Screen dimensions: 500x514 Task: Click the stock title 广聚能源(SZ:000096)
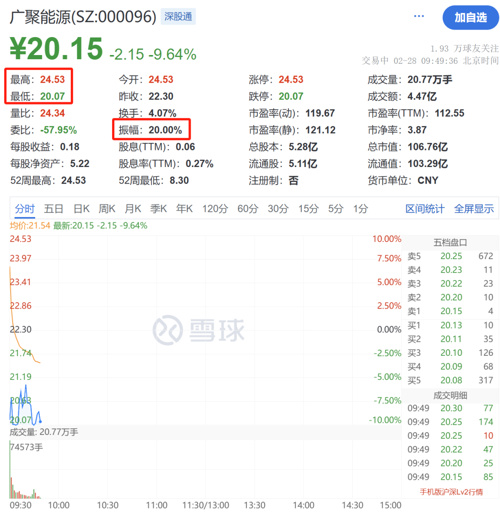[x=83, y=17]
